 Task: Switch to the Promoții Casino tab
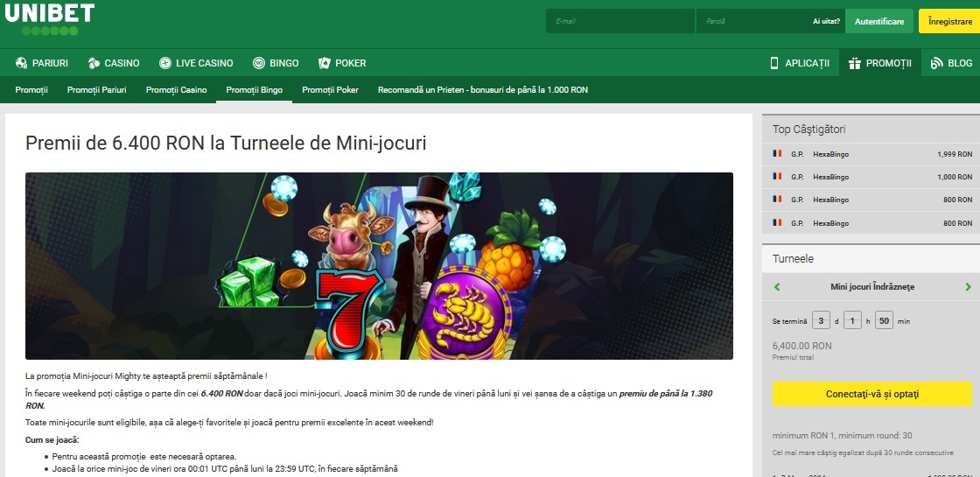click(x=176, y=90)
